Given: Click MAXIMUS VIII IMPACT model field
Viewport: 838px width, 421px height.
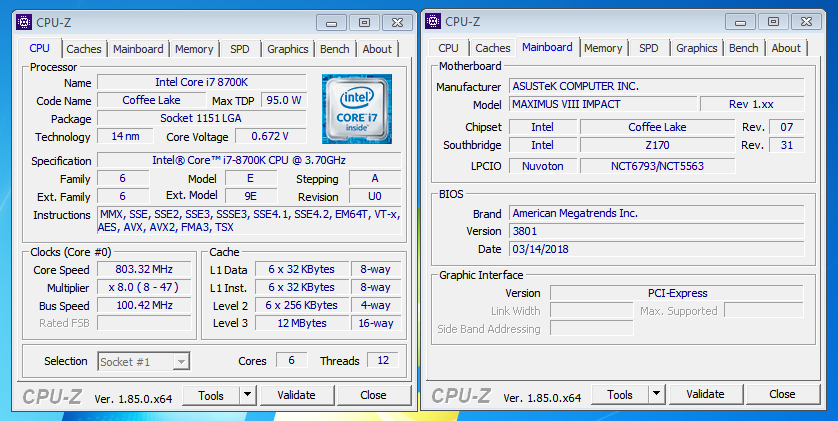Looking at the screenshot, I should [603, 104].
